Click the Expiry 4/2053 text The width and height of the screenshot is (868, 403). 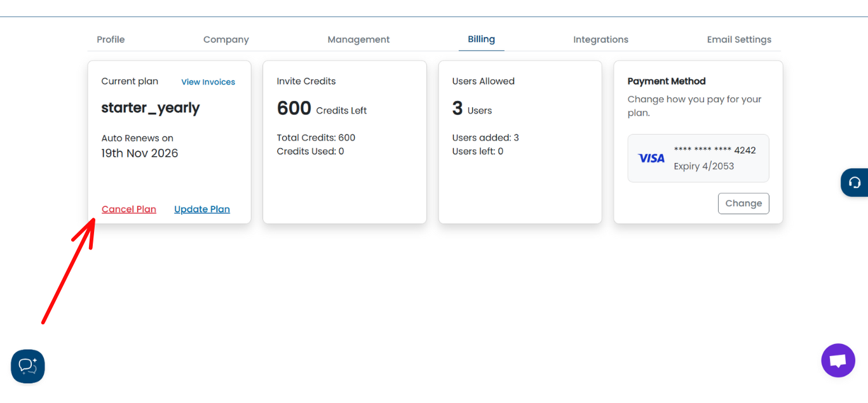pyautogui.click(x=704, y=166)
